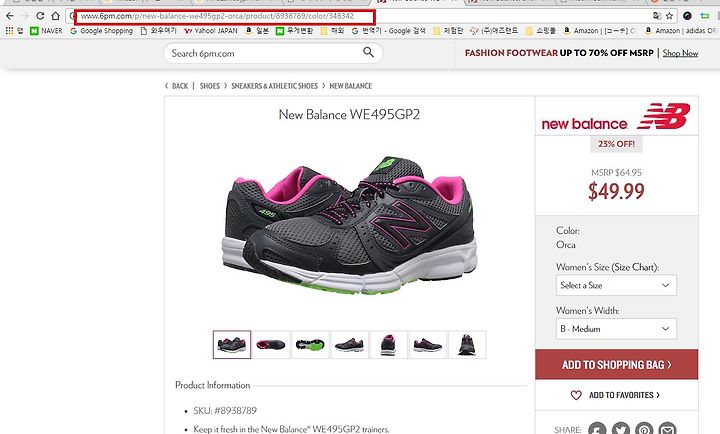720x434 pixels.
Task: Click the New Balance WE495GP2 title
Action: 349,114
